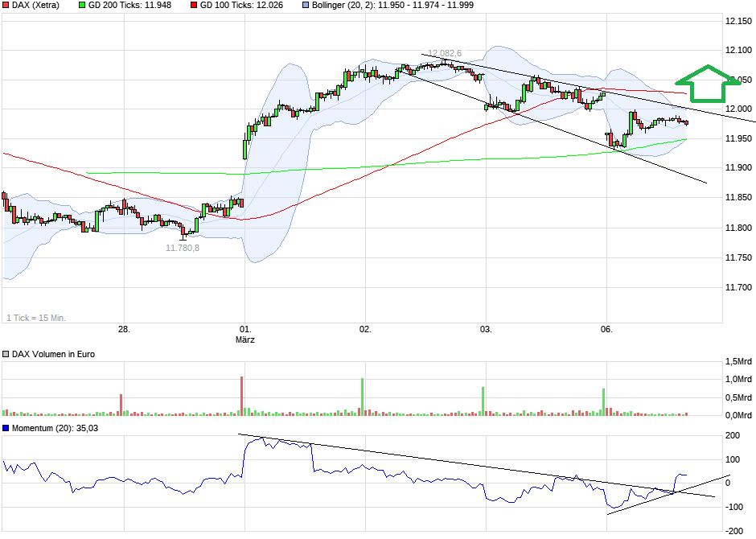
Task: Click the 11.950 price axis label
Action: [x=738, y=139]
